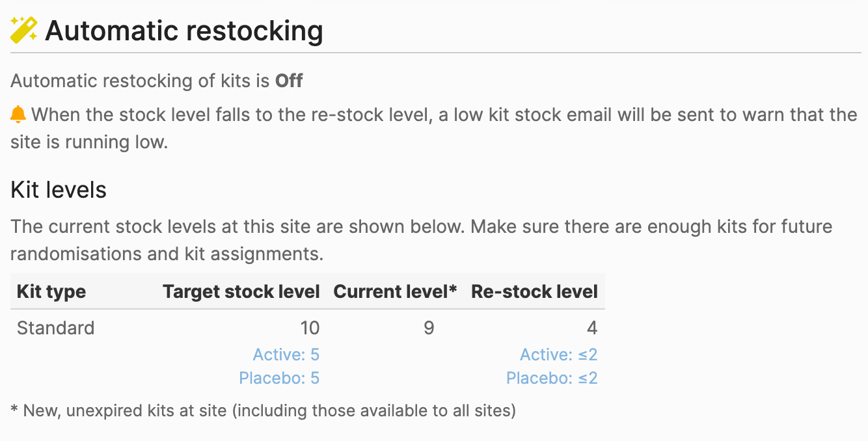Click the Placebo: ≤2 re-stock link
Viewport: 868px width, 441px height.
pyautogui.click(x=552, y=378)
